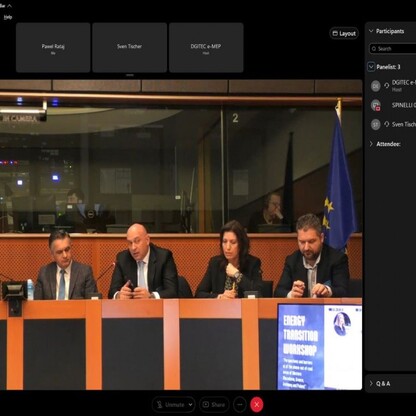Collapse the Panelist: 3 group

(x=371, y=67)
